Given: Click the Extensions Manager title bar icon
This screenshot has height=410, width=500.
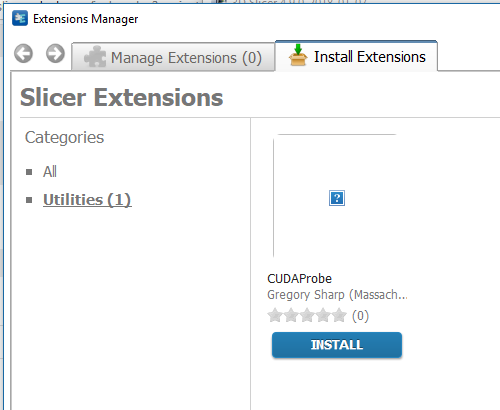Looking at the screenshot, I should (x=20, y=18).
